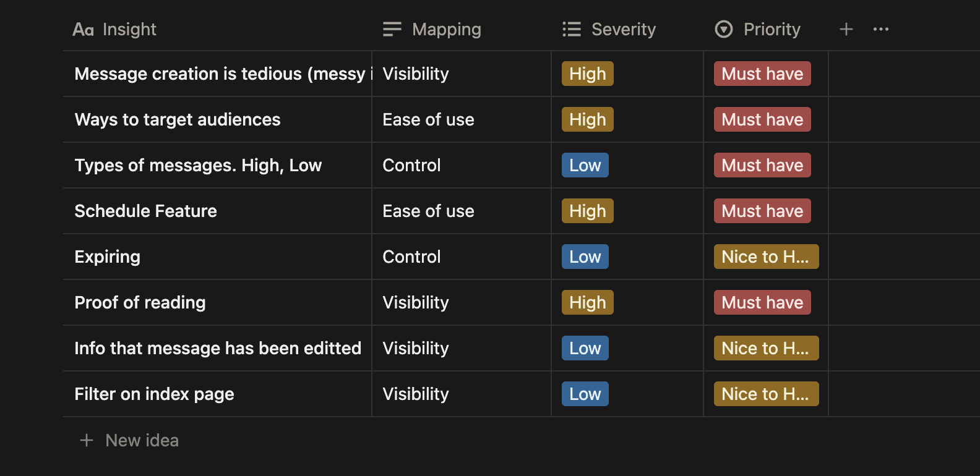
Task: Click Nice to H... tag in Filter on index page row
Action: click(765, 394)
